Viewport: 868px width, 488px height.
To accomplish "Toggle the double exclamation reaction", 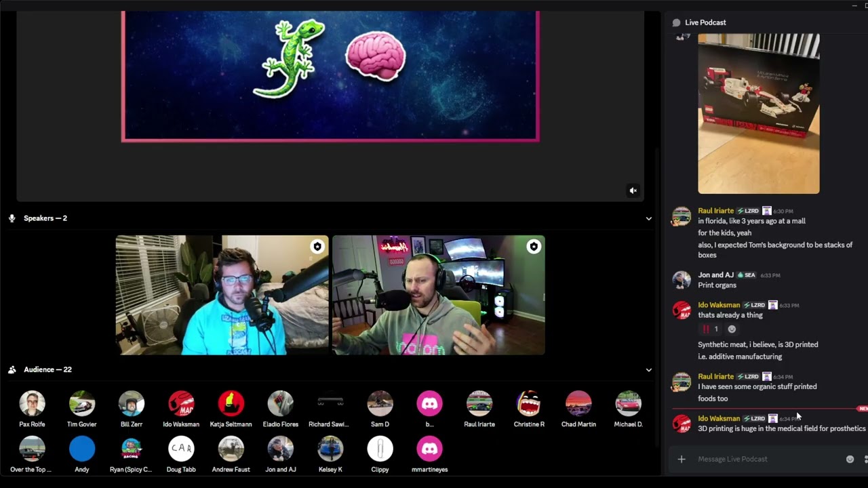I will [710, 329].
